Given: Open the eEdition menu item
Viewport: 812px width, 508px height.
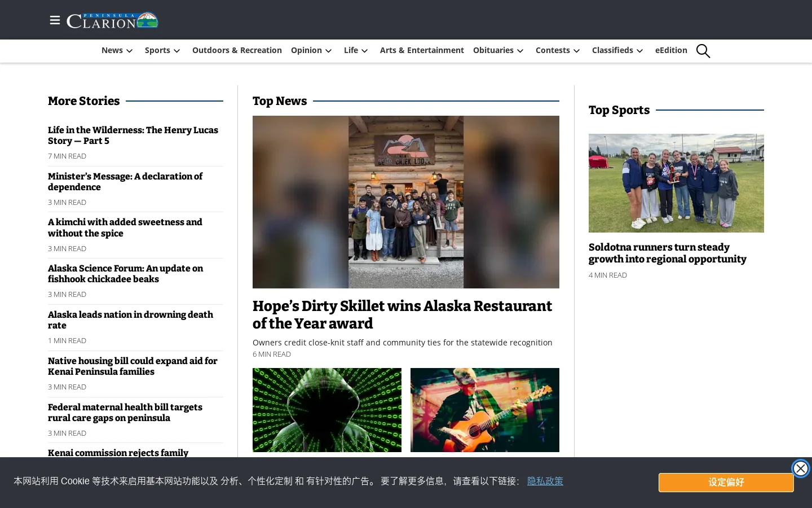Looking at the screenshot, I should (671, 50).
